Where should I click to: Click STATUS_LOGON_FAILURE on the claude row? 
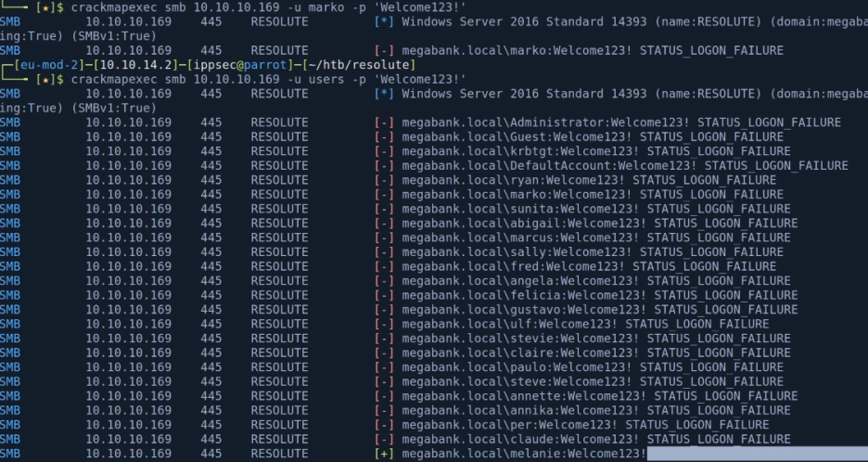(719, 440)
